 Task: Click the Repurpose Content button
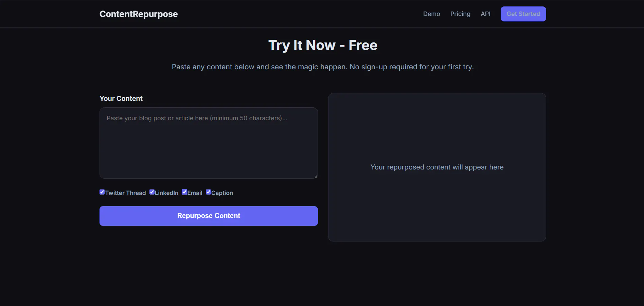[x=209, y=216]
